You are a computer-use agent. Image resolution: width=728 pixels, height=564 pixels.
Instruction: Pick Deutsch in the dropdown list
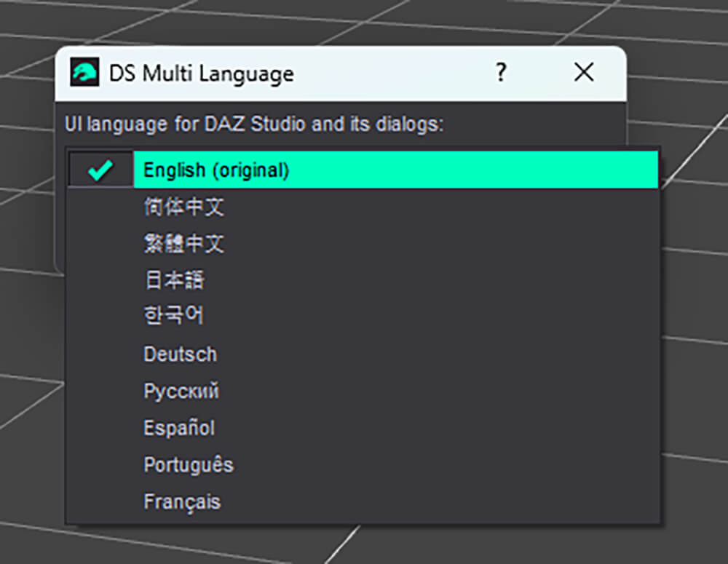tap(363, 354)
